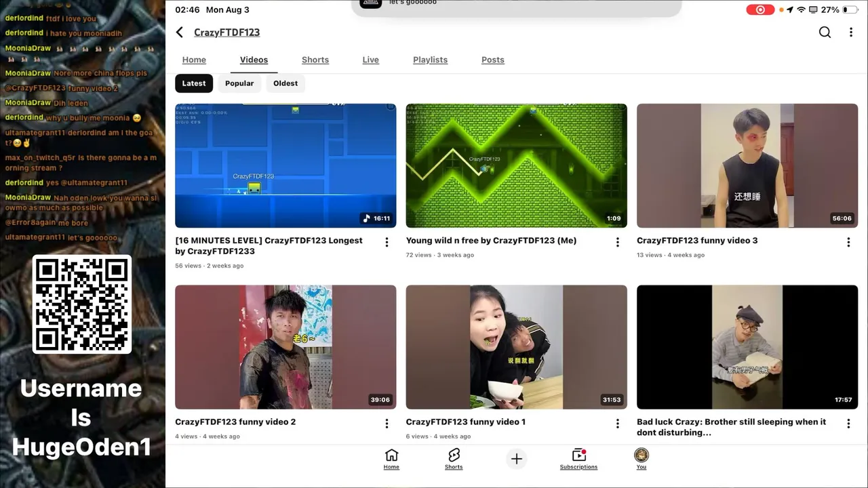Switch to the Playlists tab
Image resolution: width=868 pixels, height=488 pixels.
pyautogui.click(x=430, y=60)
